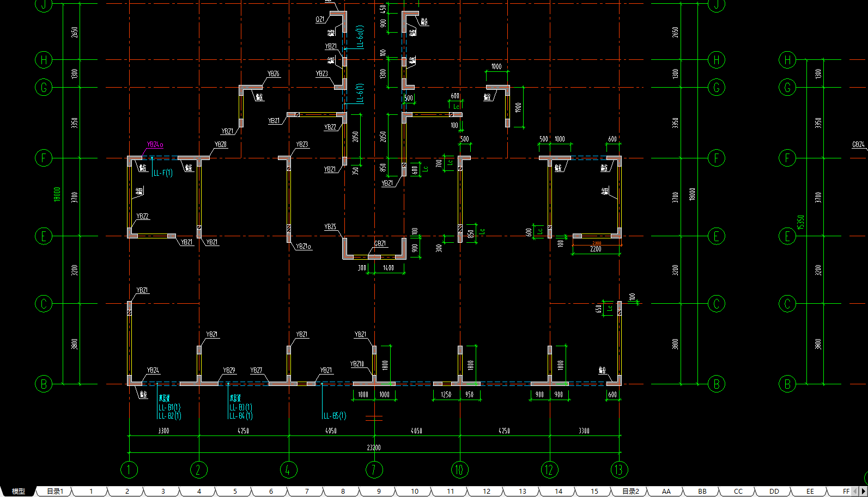Open layout tab 1
Screen dimensions: 868x497
(91, 492)
